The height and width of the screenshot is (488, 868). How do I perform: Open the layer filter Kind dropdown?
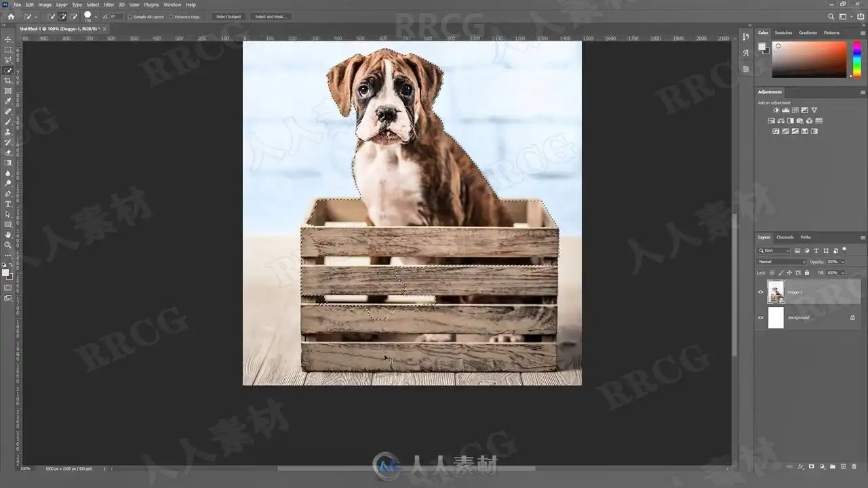tap(774, 251)
